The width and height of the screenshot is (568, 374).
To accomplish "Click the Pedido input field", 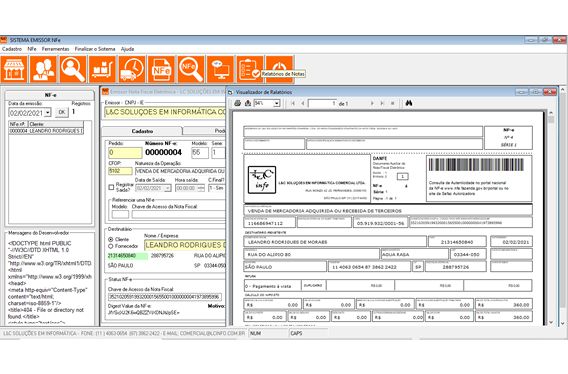I will click(125, 153).
